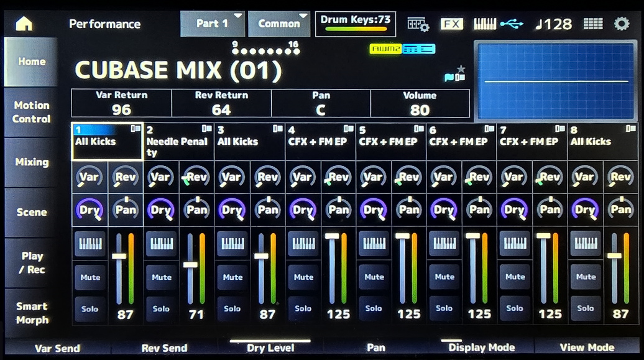Toggle keyboard control icon for part 4
644x360 pixels.
303,244
